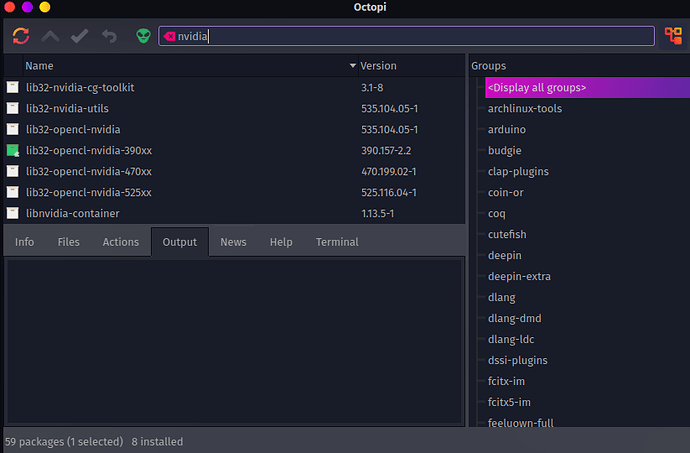Click the package icon for libnvidia-container
The height and width of the screenshot is (453, 690).
click(13, 214)
